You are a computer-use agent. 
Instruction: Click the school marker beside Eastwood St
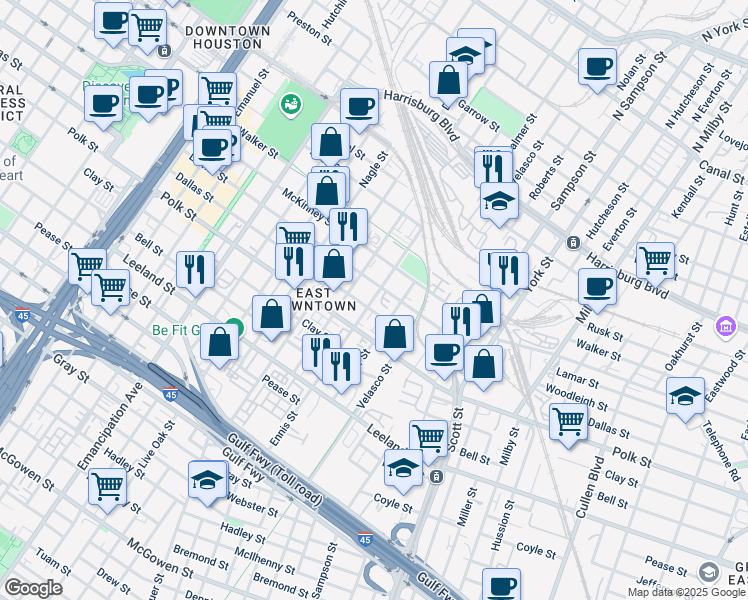click(x=685, y=397)
